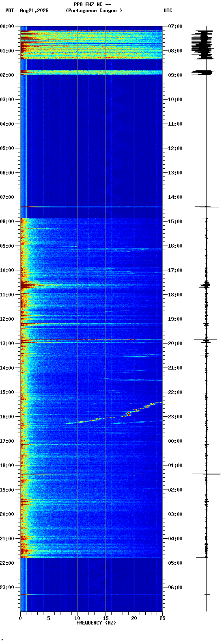Click the "10" frequency tick label

[77, 618]
